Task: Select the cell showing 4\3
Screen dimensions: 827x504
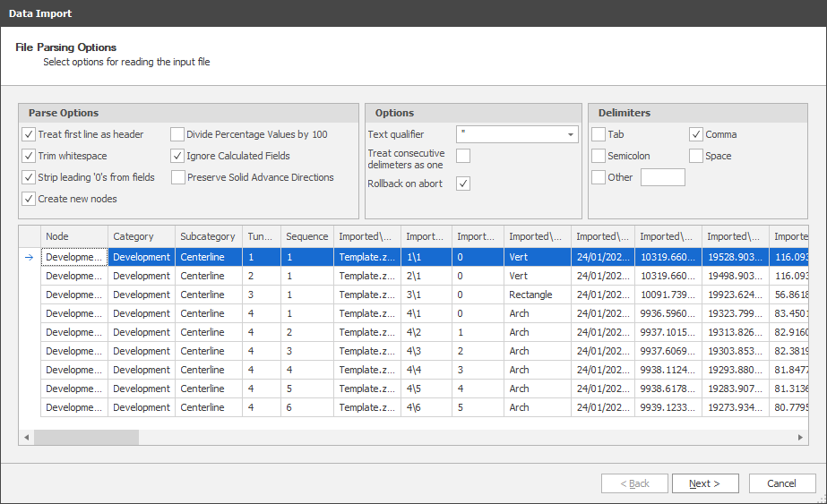Action: (426, 351)
